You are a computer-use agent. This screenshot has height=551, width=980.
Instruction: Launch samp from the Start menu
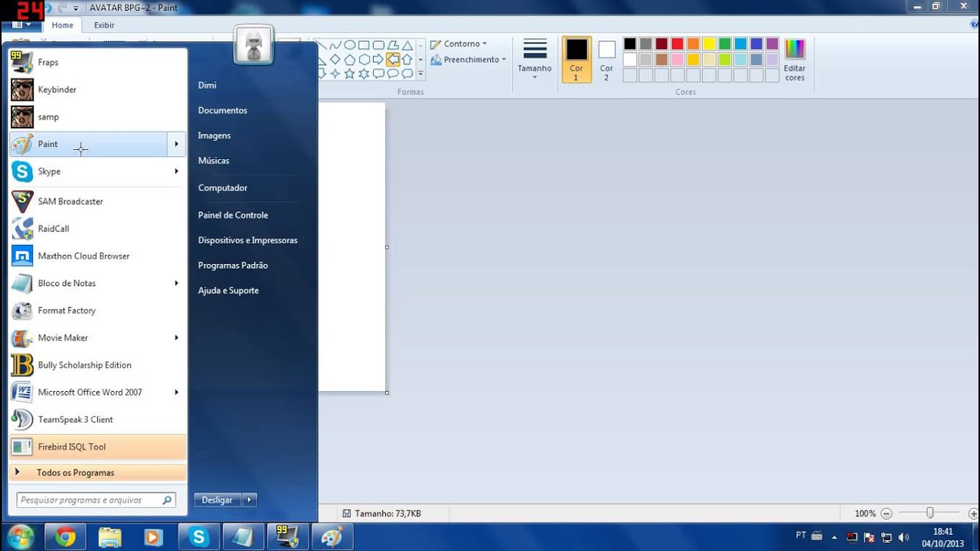tap(97, 117)
